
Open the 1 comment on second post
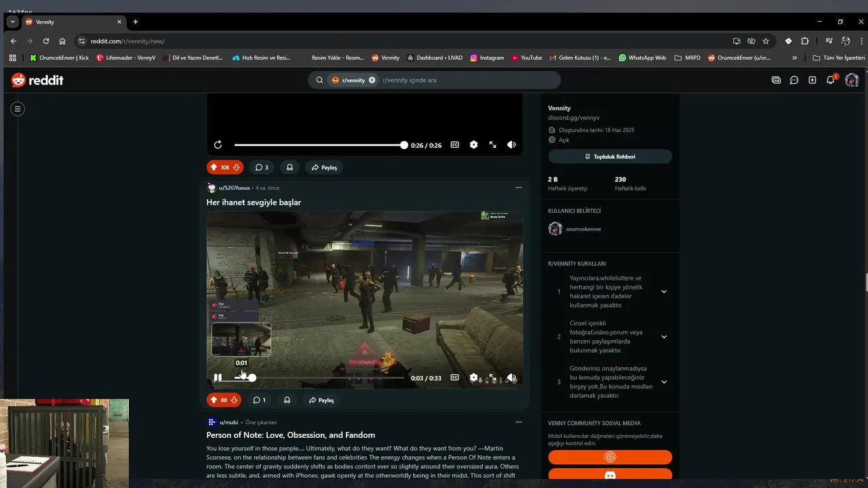[x=259, y=400]
